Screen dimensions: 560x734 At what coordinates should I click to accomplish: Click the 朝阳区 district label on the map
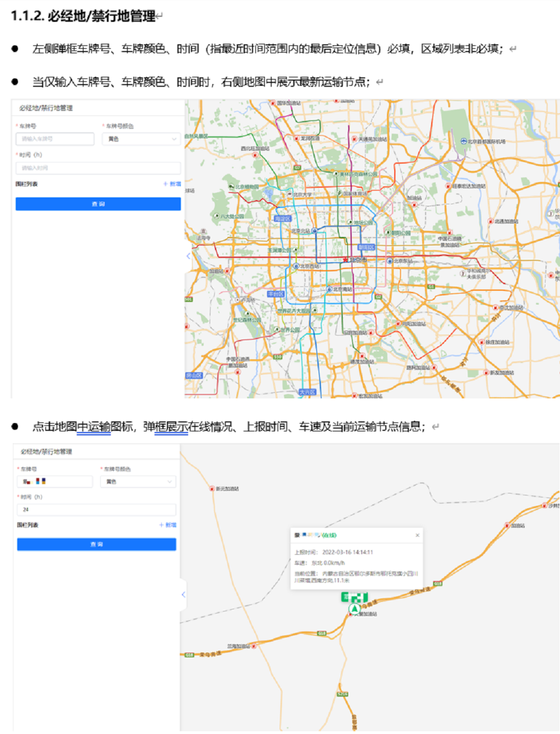point(366,247)
